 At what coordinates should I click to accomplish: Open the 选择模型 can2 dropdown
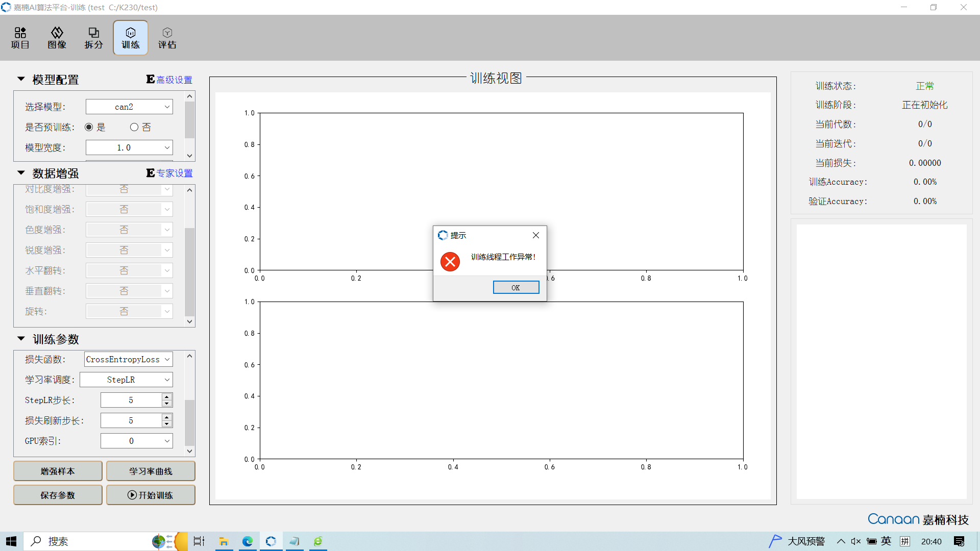(x=129, y=107)
